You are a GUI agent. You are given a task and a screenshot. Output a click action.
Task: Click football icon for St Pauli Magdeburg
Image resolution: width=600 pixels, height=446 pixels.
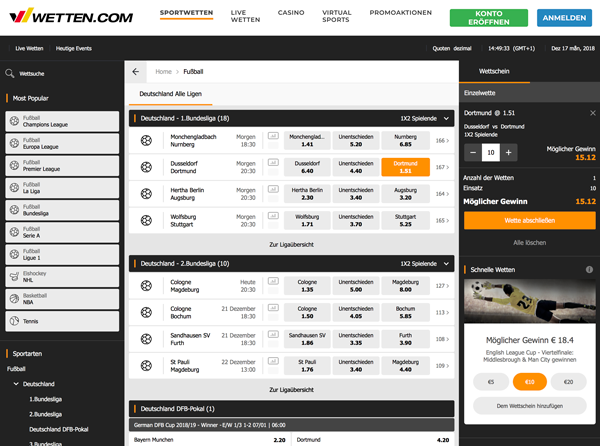[146, 366]
